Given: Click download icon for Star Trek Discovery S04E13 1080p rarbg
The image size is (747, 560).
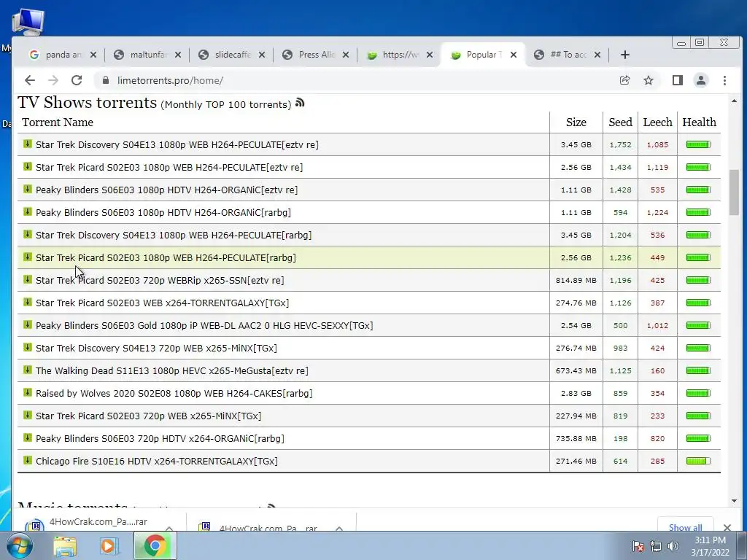Looking at the screenshot, I should (x=28, y=234).
